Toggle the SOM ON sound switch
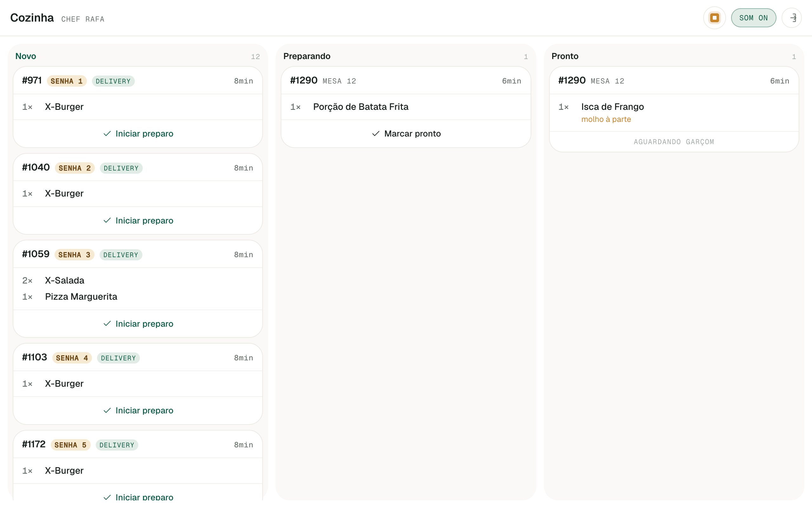Screen dimensions: 812x508 [x=753, y=18]
